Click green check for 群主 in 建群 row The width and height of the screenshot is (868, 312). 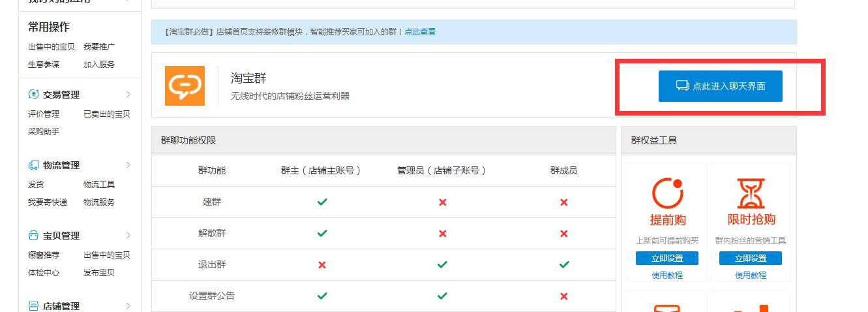[x=322, y=202]
